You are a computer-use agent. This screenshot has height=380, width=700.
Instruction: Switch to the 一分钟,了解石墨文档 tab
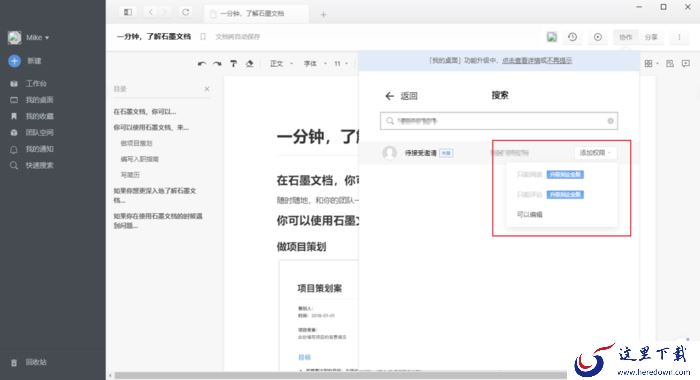[x=256, y=14]
